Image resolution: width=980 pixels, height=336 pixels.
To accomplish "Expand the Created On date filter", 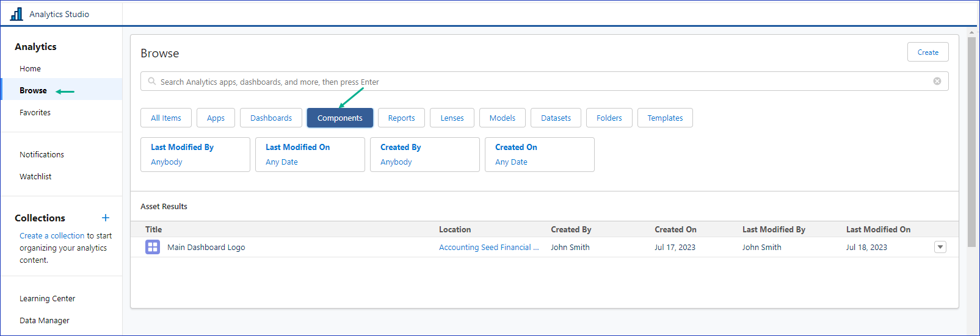I will (539, 154).
